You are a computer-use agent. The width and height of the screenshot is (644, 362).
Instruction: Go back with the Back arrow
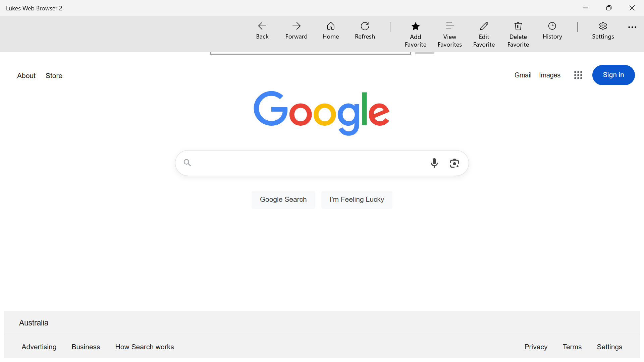pyautogui.click(x=262, y=31)
